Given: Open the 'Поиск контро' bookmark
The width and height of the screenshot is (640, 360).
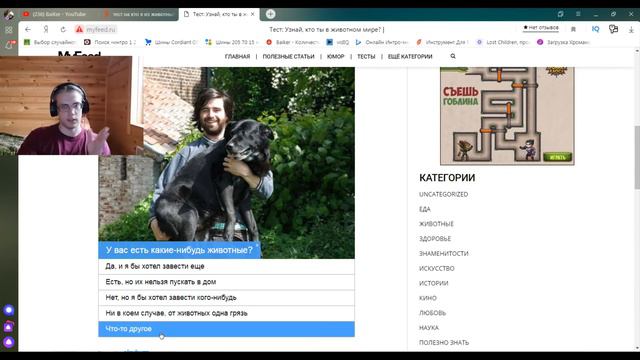Looking at the screenshot, I should click(x=110, y=42).
